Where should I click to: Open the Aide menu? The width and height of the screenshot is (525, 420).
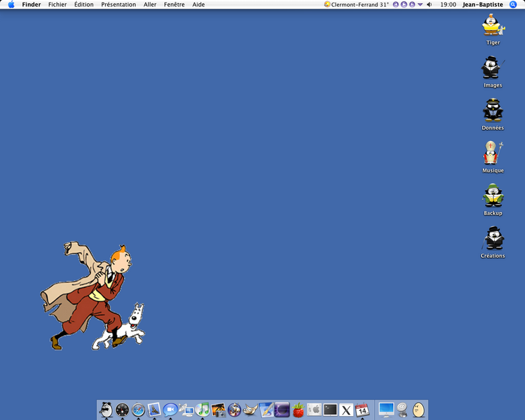pyautogui.click(x=199, y=5)
